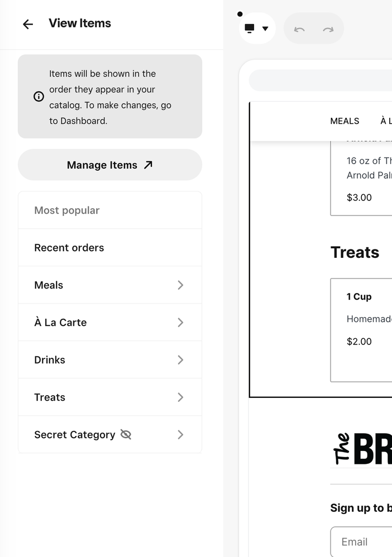Screen dimensions: 392x557
Task: Click the external link arrow on Manage Items
Action: pyautogui.click(x=148, y=165)
